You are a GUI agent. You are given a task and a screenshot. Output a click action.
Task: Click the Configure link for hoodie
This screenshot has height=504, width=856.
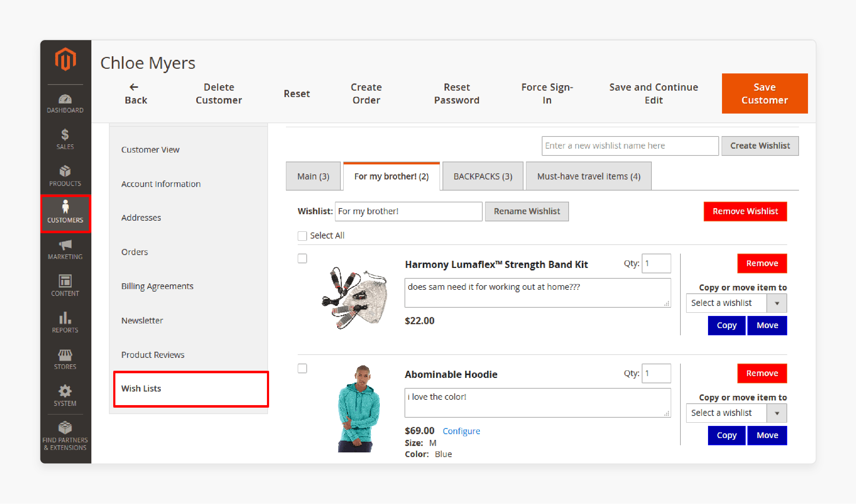pos(461,431)
